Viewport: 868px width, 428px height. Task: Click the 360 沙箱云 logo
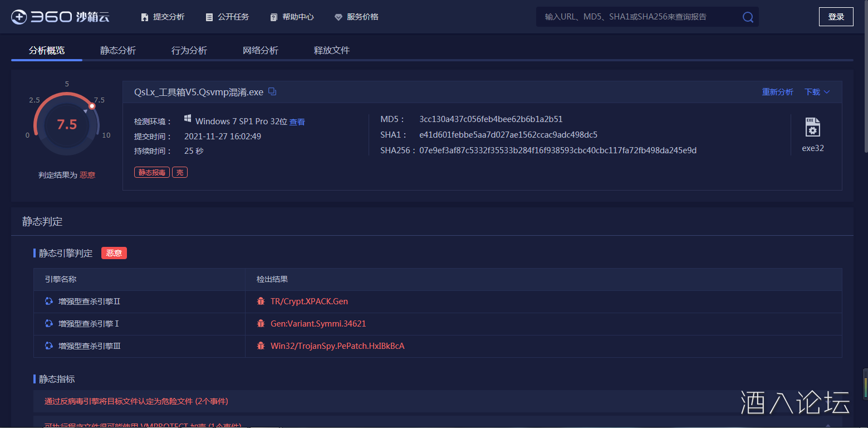coord(60,17)
